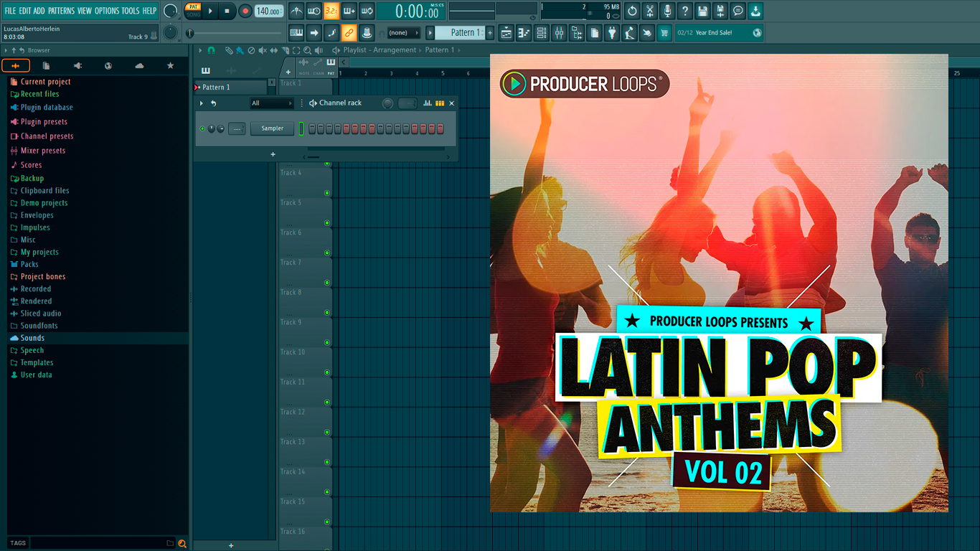The height and width of the screenshot is (551, 980).
Task: Click the 140.000 tempo field
Action: coord(269,11)
